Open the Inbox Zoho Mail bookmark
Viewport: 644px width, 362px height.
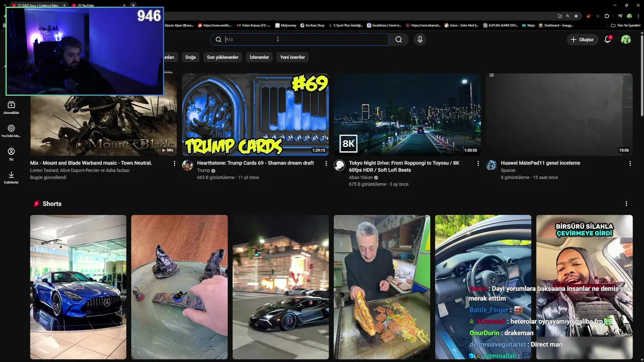(x=462, y=25)
